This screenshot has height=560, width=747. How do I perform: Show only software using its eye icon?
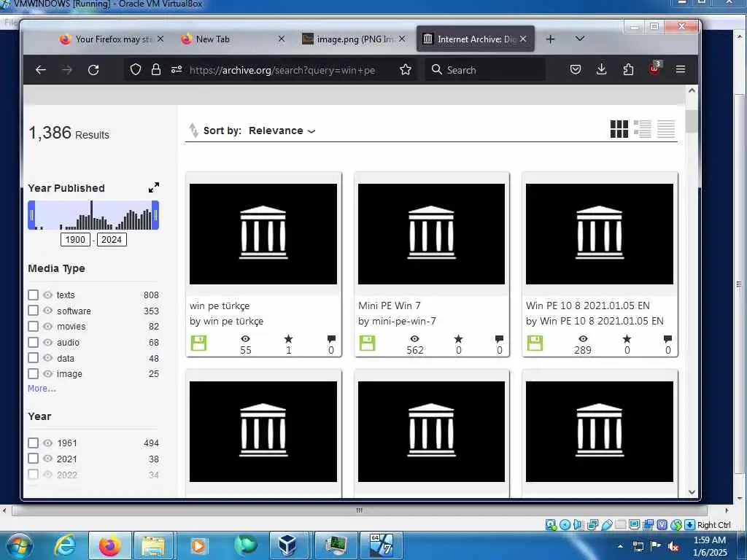coord(47,311)
